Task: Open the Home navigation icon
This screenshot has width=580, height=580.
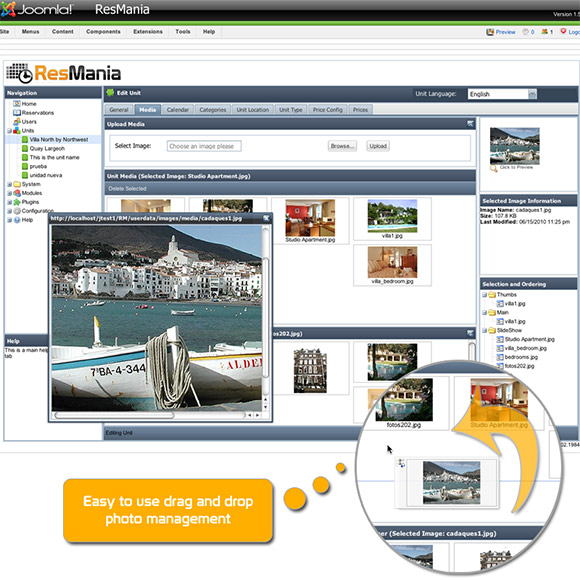Action: click(x=17, y=104)
